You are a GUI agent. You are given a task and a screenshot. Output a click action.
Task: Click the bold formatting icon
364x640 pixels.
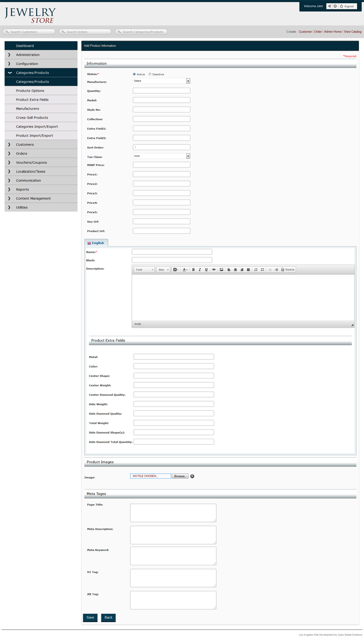[x=193, y=270]
